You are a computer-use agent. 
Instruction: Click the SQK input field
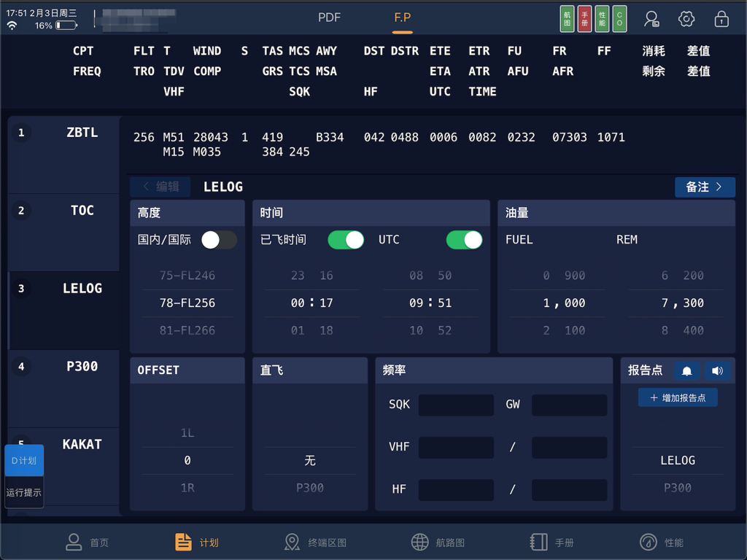(456, 405)
